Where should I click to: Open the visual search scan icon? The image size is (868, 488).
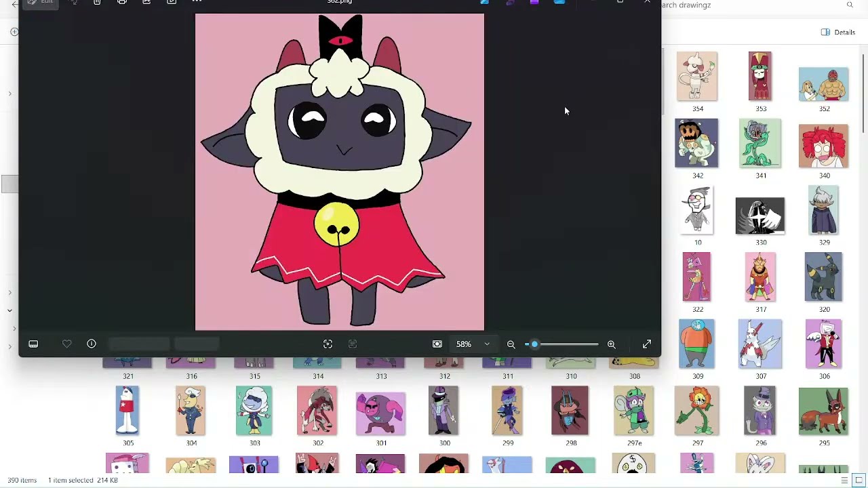(328, 344)
